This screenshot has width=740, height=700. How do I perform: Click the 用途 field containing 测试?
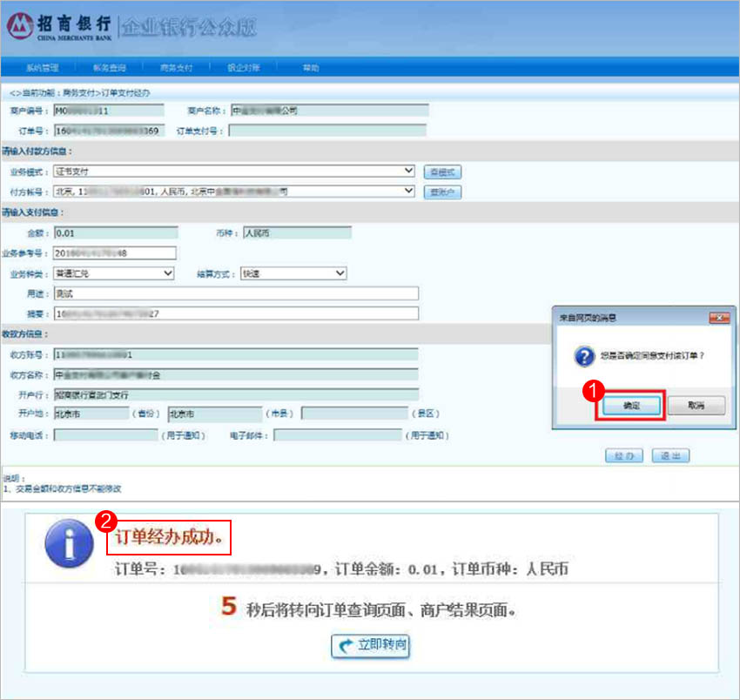pos(236,293)
